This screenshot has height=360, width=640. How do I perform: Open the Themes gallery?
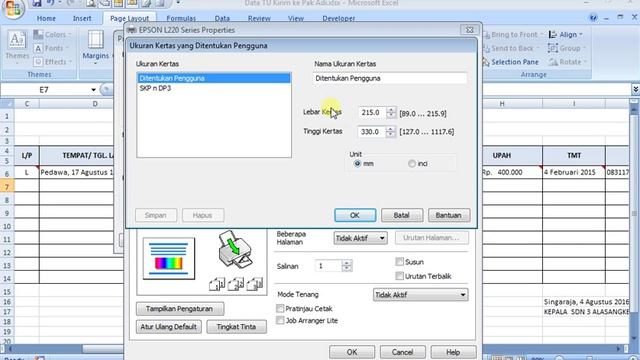coord(17,46)
